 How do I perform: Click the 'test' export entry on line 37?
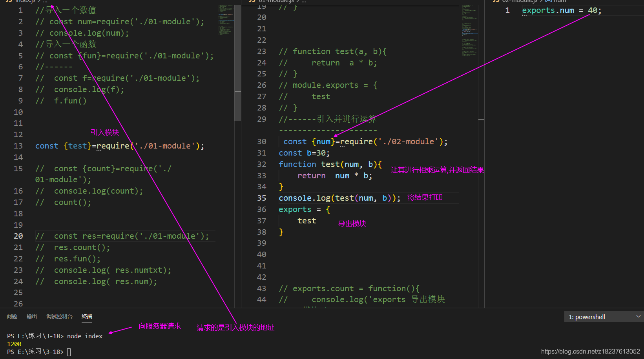coord(306,221)
